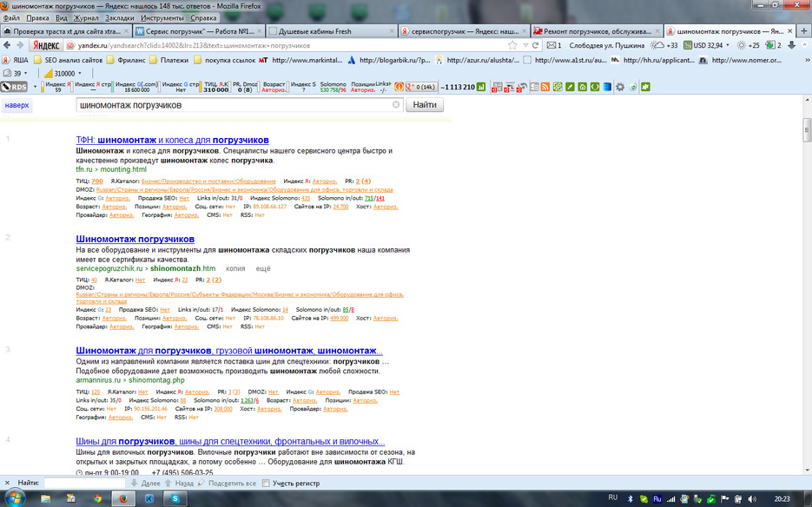Open the Правка menu
Image resolution: width=812 pixels, height=507 pixels.
37,18
